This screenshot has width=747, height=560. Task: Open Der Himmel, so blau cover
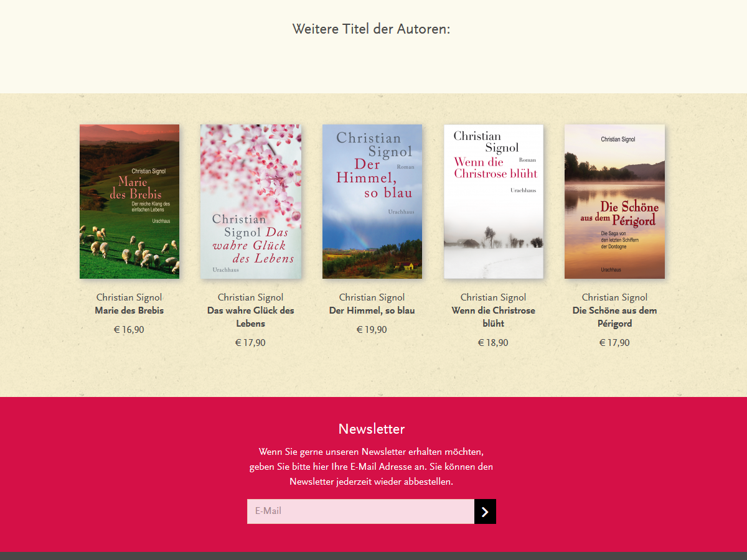click(x=372, y=202)
